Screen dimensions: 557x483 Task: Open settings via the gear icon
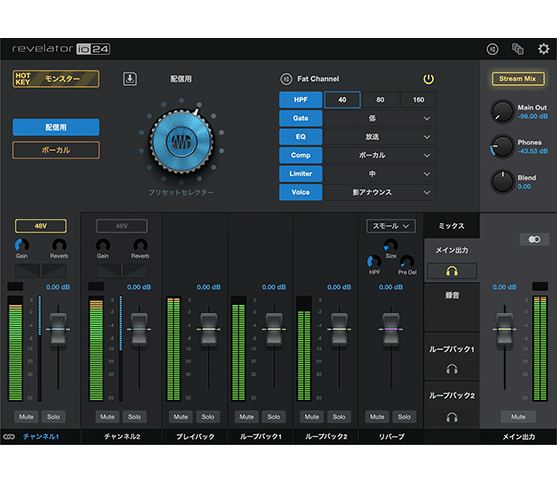point(543,49)
